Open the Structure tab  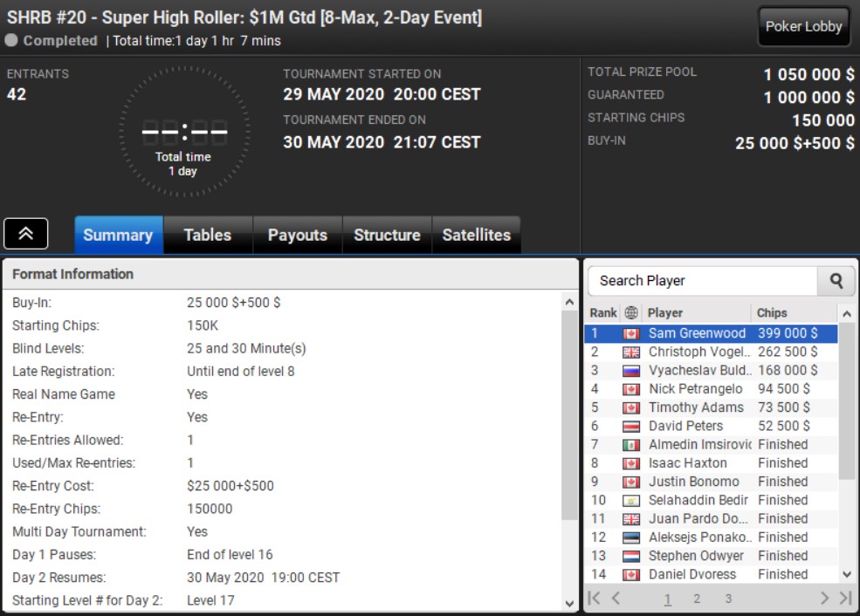pos(388,235)
